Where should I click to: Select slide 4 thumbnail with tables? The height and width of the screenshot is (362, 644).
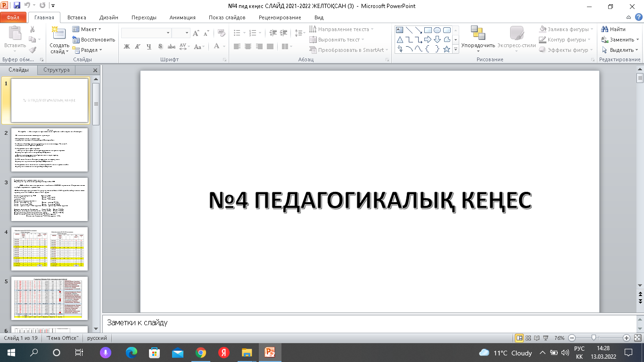[x=50, y=249]
